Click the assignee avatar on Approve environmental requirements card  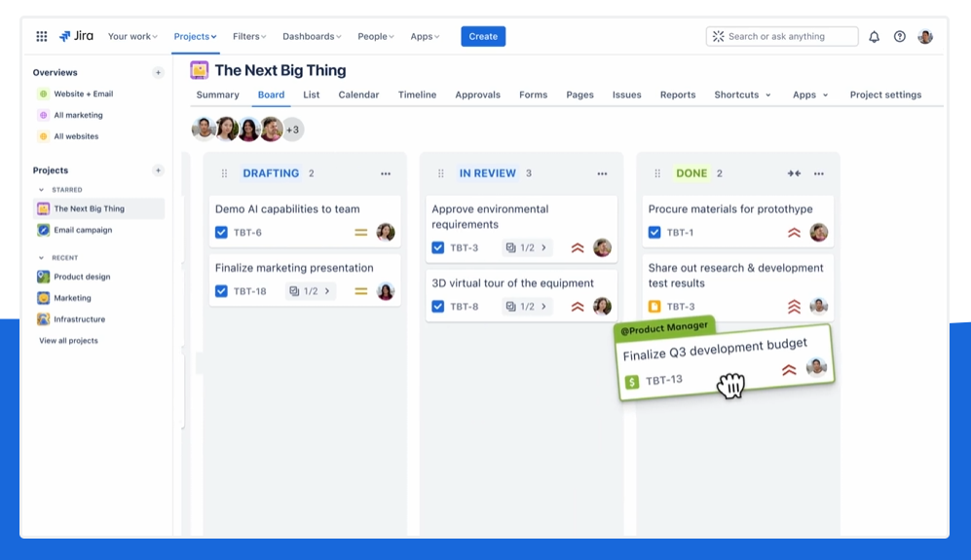[x=602, y=247]
